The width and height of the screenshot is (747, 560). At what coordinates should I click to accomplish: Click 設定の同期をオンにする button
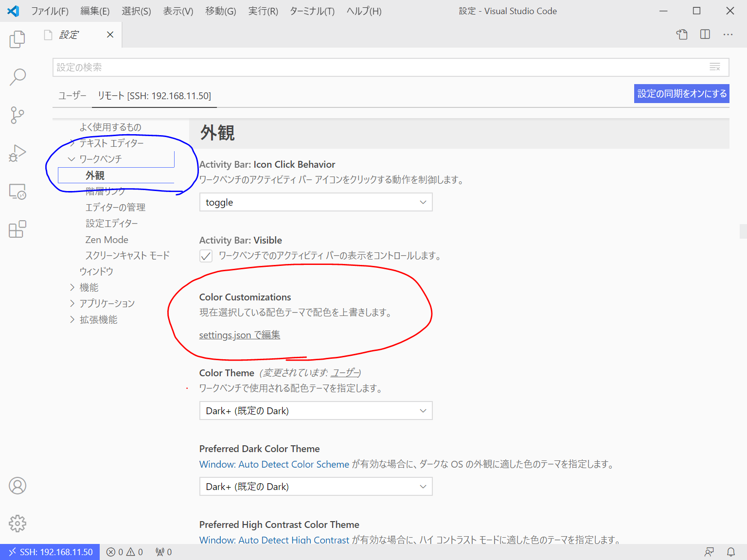[682, 93]
